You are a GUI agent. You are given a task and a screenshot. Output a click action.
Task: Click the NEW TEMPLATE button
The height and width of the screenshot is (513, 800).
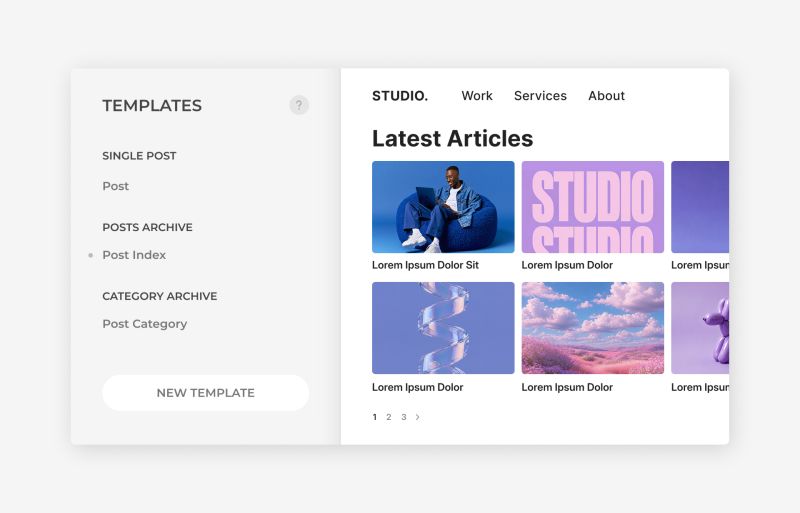pos(206,393)
